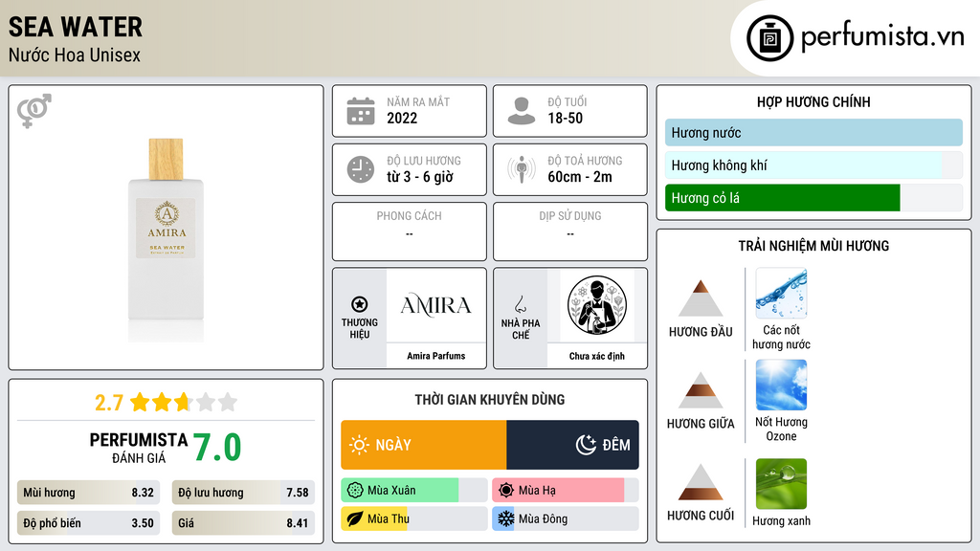
Task: Click the calendar icon beside Năm ra mắt
Action: pyautogui.click(x=361, y=111)
